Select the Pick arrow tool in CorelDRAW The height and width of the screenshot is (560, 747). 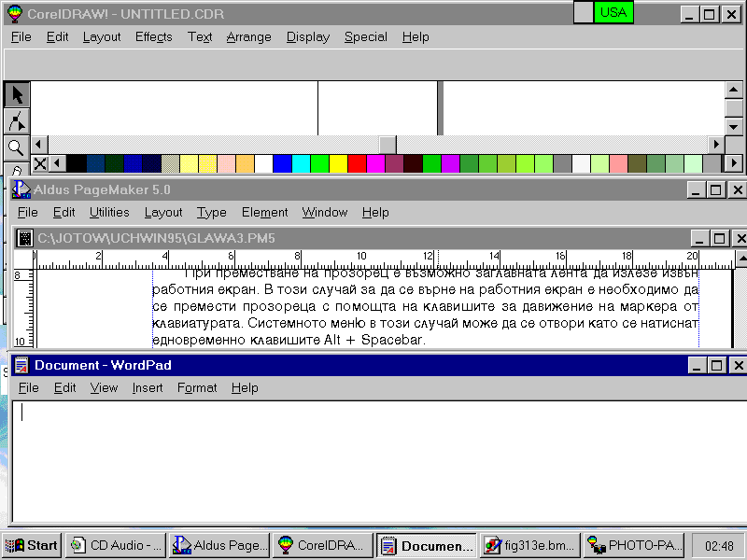click(17, 94)
